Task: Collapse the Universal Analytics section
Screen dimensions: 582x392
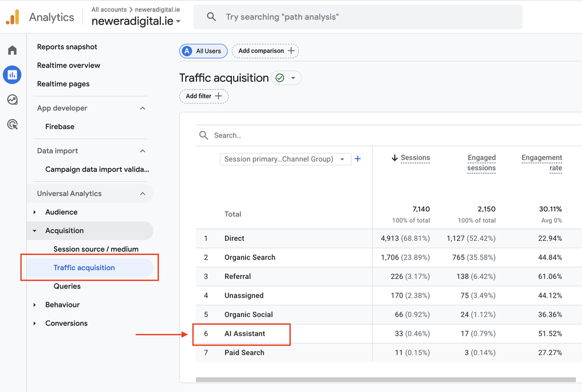Action: coord(143,194)
